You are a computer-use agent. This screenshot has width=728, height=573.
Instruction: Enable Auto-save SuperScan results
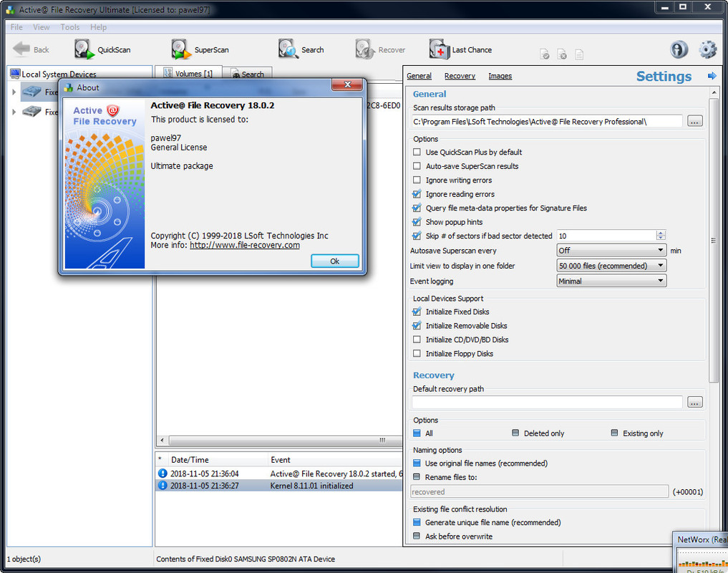click(x=417, y=166)
